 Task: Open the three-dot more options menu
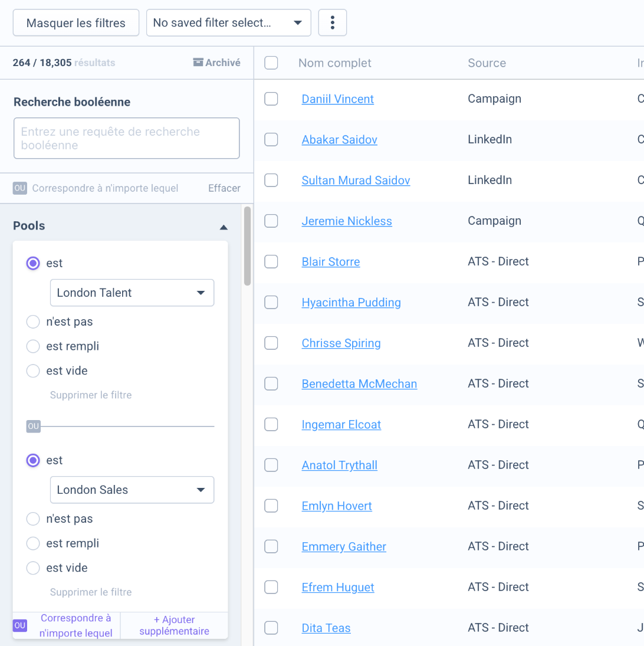tap(332, 22)
